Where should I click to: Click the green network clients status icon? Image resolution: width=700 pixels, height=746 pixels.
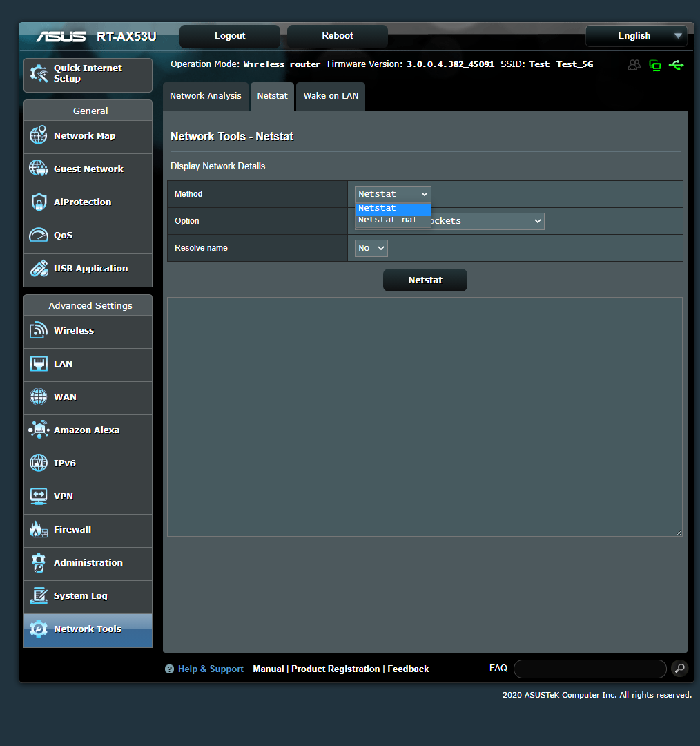(x=655, y=65)
